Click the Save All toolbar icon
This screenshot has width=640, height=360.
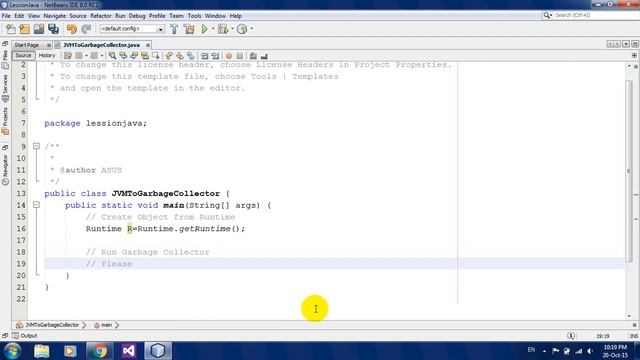tap(53, 29)
